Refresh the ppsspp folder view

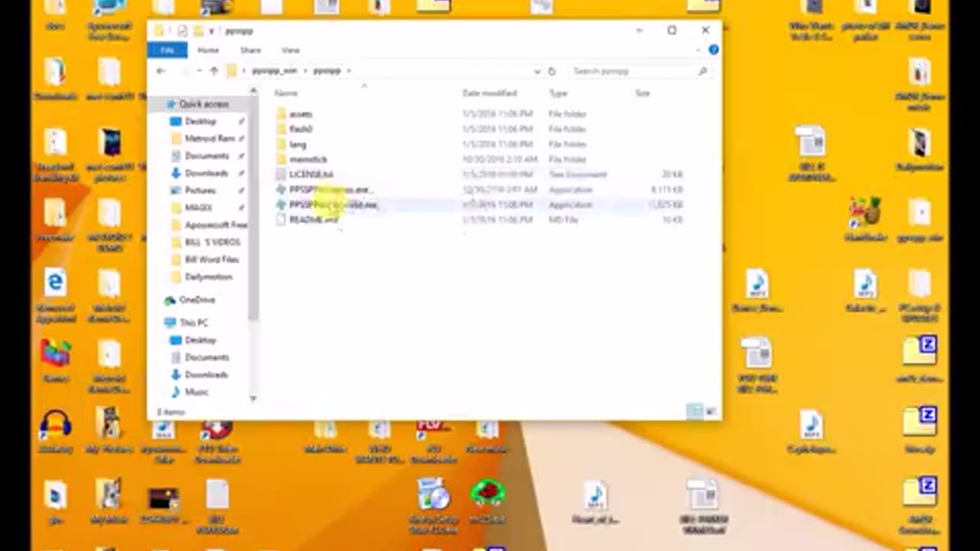pyautogui.click(x=551, y=71)
